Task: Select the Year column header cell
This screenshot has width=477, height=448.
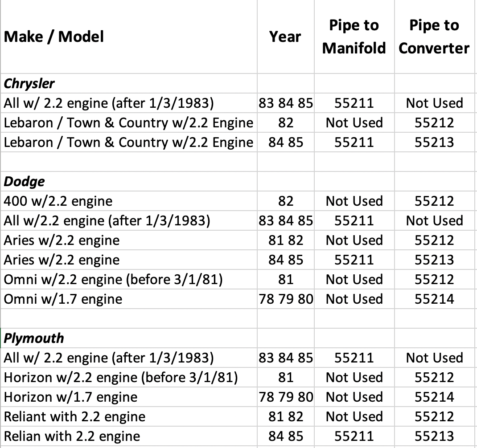Action: click(285, 37)
